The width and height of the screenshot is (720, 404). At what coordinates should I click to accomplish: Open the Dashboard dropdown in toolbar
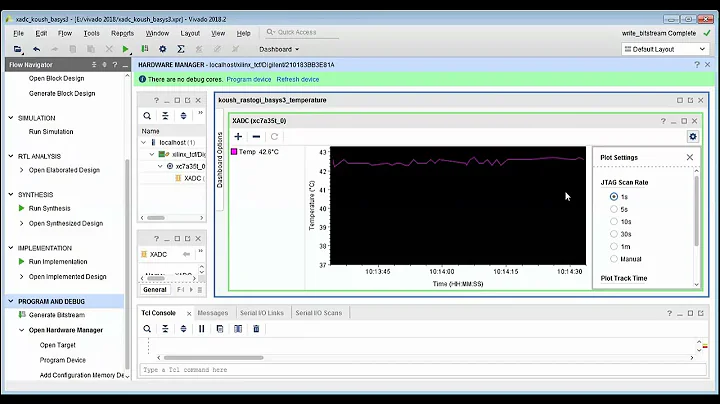(279, 49)
